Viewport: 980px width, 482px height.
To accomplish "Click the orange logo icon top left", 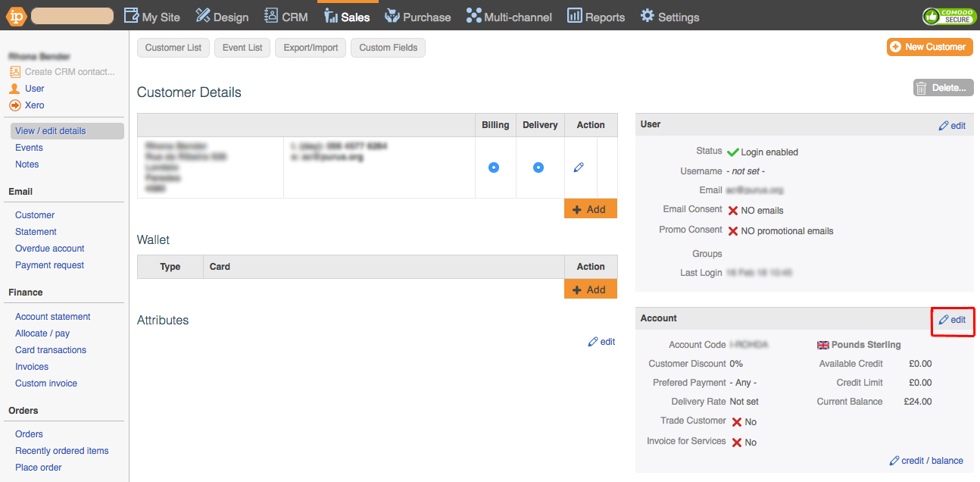I will pos(15,16).
